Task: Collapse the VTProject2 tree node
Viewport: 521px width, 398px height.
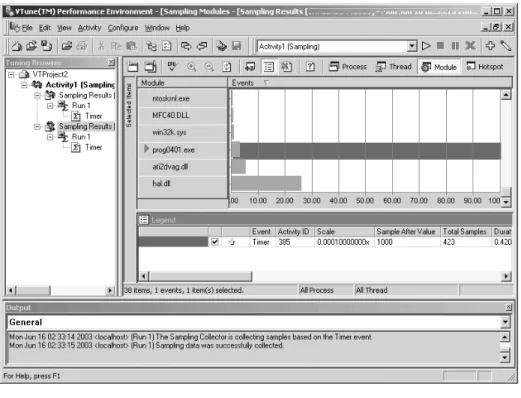Action: tap(11, 74)
